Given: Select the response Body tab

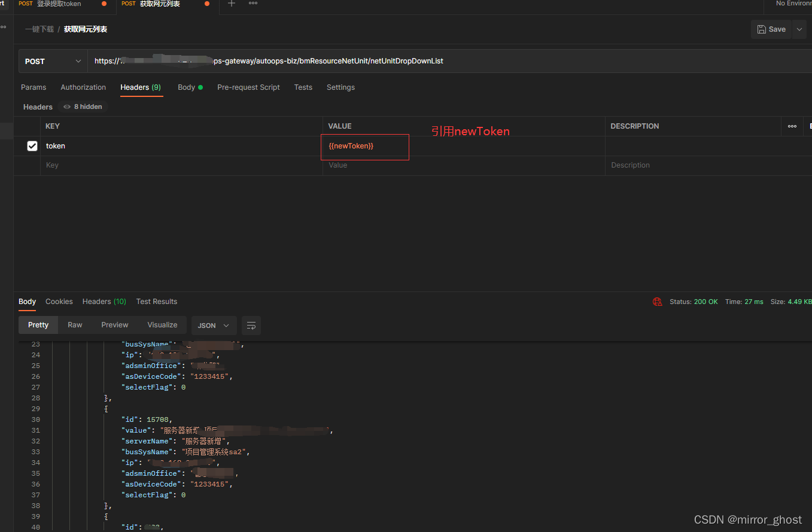Looking at the screenshot, I should 28,302.
